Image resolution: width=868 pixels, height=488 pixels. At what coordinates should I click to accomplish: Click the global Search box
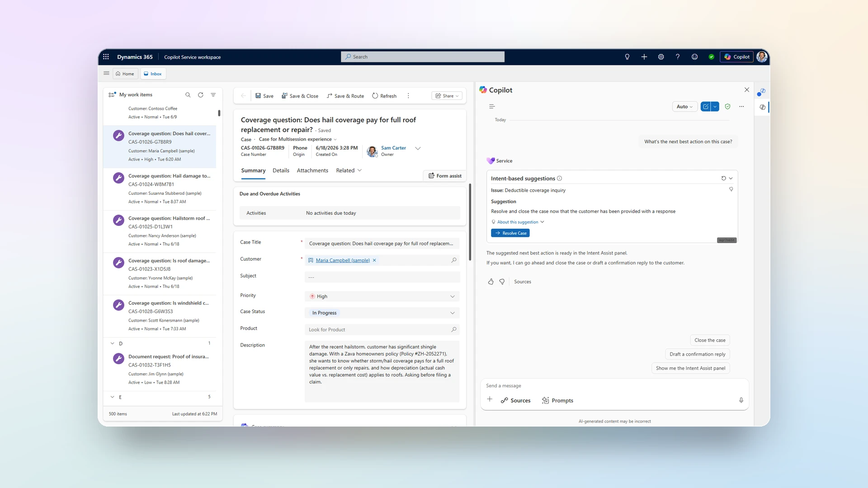point(423,57)
